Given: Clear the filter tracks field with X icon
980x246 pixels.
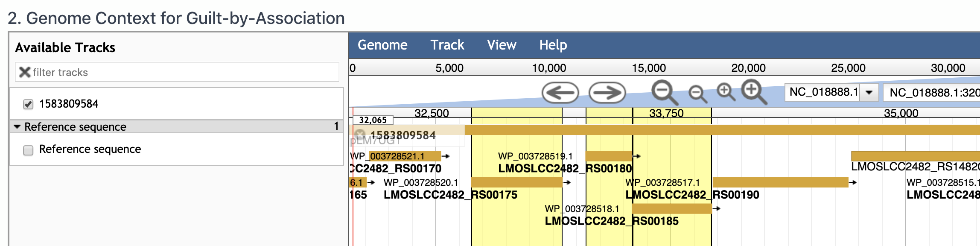Looking at the screenshot, I should 25,72.
